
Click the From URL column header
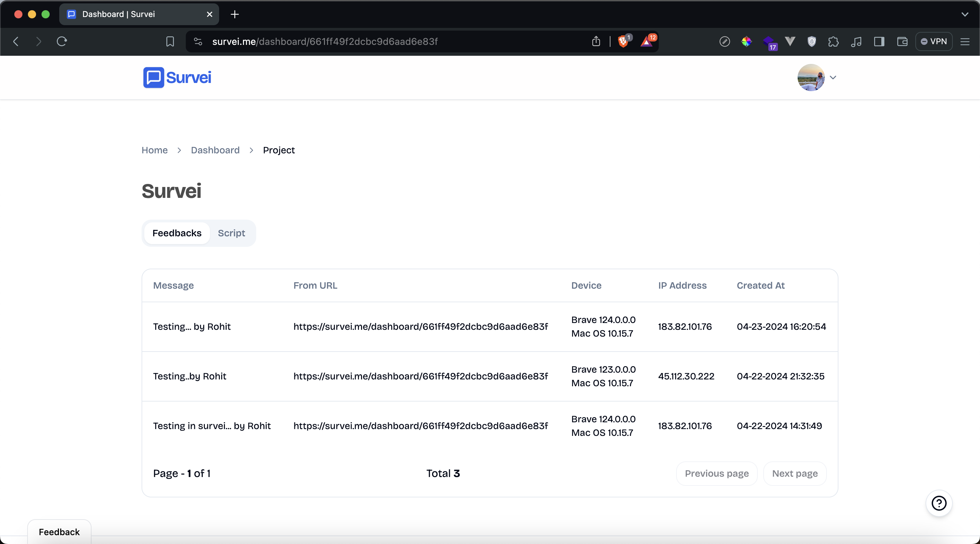point(315,286)
